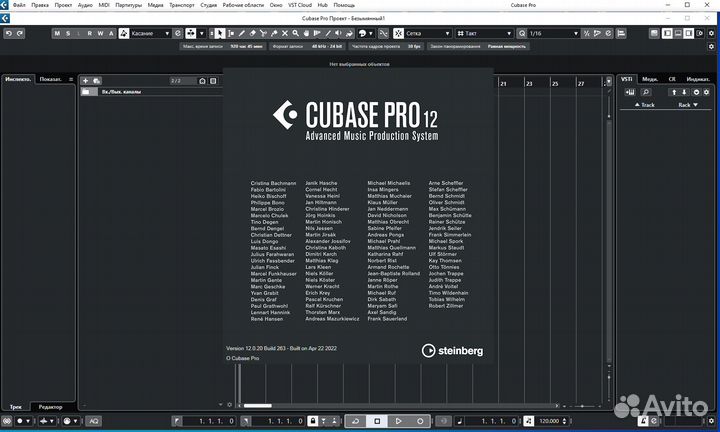Switch to the Показат. tab
This screenshot has height=432, width=720.
point(50,79)
